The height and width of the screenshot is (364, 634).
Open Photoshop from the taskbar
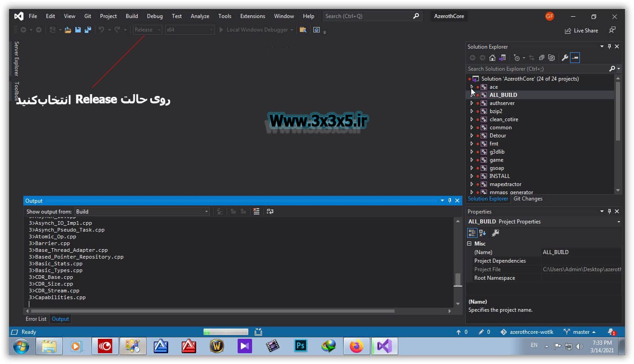coord(301,346)
